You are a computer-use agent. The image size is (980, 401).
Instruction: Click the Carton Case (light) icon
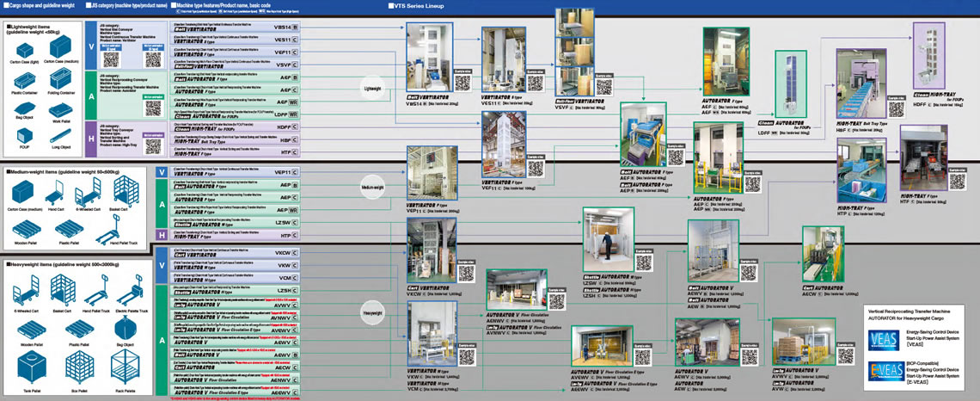pyautogui.click(x=25, y=50)
